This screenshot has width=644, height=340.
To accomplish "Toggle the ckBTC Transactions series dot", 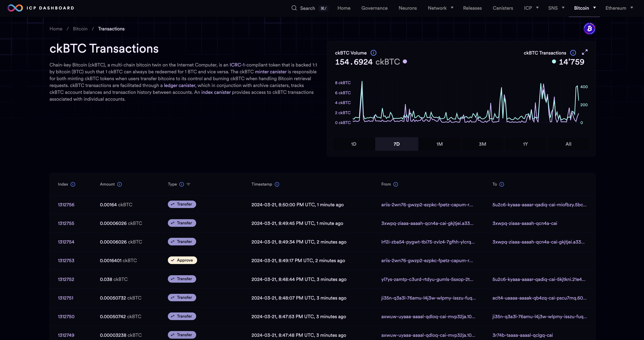I will click(554, 62).
